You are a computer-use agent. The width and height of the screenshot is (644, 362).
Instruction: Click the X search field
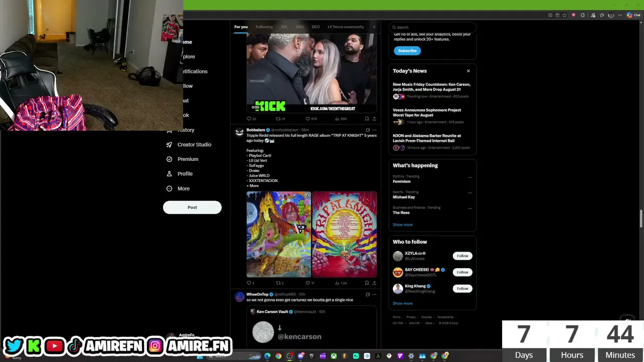(x=432, y=27)
